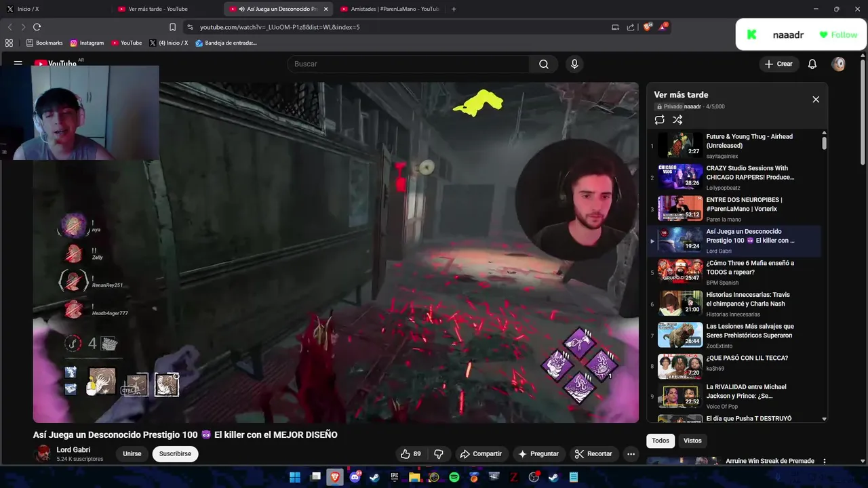Open OBS Studio from the taskbar
The height and width of the screenshot is (488, 868).
tap(534, 477)
